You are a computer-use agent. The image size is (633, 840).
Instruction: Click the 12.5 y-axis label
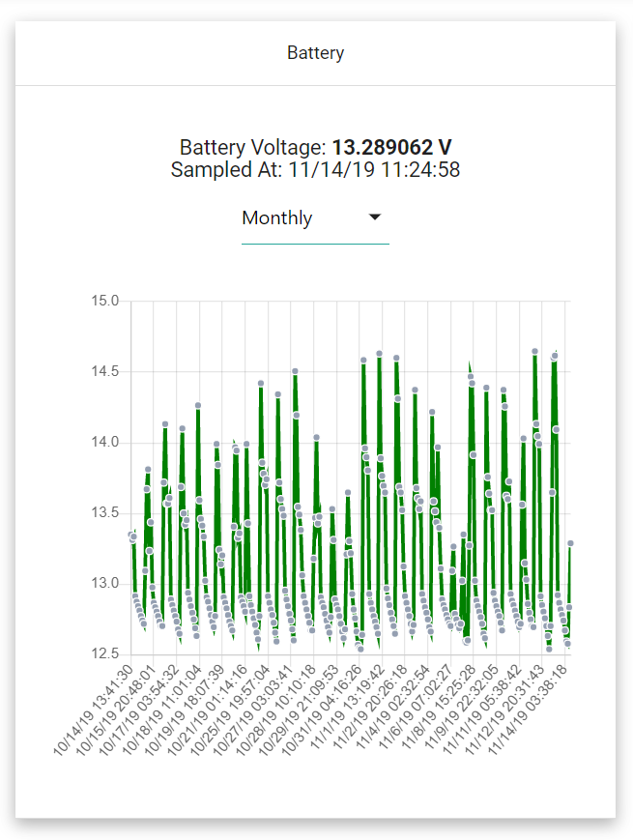tap(105, 653)
